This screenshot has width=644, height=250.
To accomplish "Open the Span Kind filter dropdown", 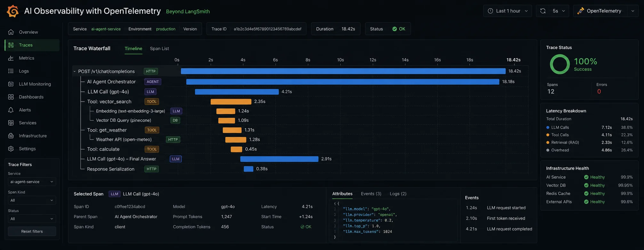I will 32,200.
